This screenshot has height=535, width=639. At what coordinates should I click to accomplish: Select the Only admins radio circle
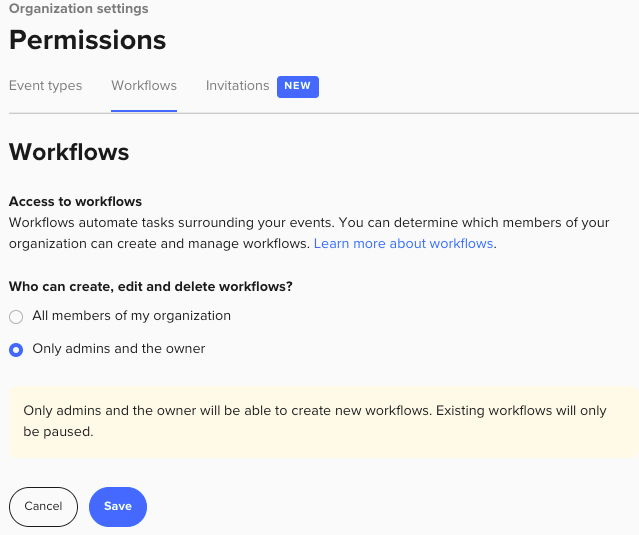coord(16,350)
